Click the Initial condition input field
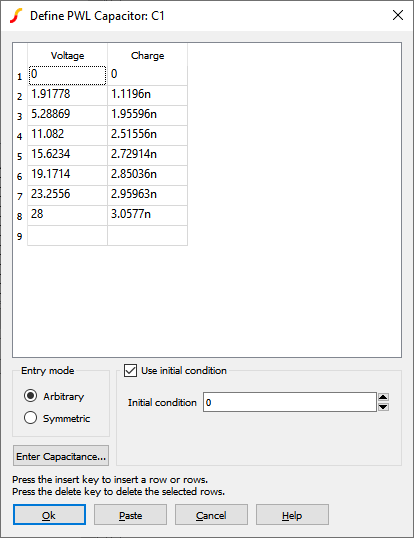414x538 pixels. point(290,402)
